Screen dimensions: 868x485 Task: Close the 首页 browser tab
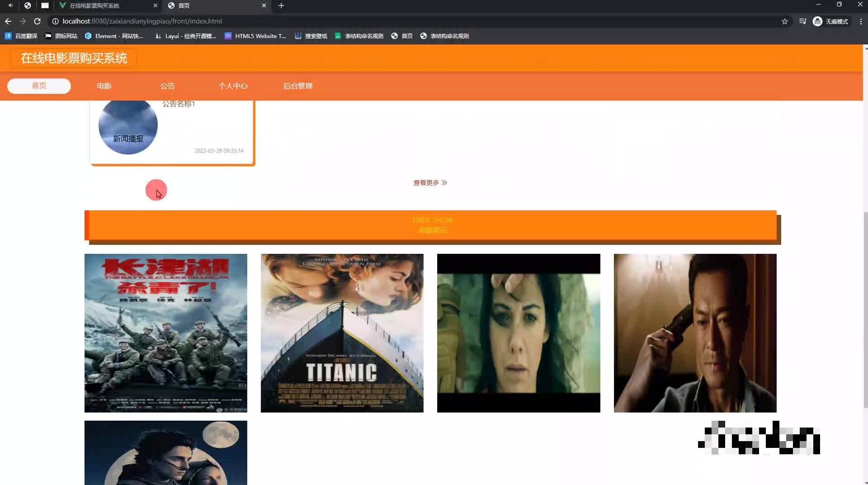point(264,5)
